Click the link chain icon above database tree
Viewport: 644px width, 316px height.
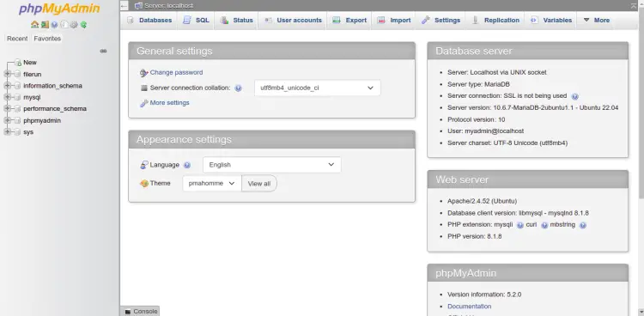[x=104, y=51]
